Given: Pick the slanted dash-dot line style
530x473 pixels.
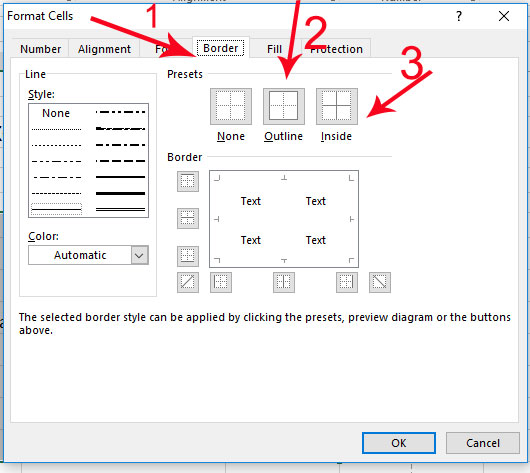Looking at the screenshot, I should [x=120, y=128].
